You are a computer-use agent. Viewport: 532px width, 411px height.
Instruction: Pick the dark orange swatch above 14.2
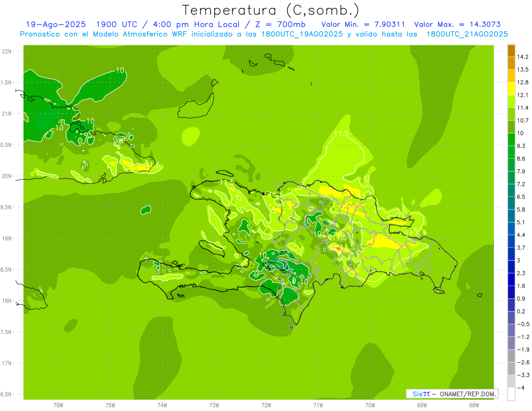tap(511, 51)
